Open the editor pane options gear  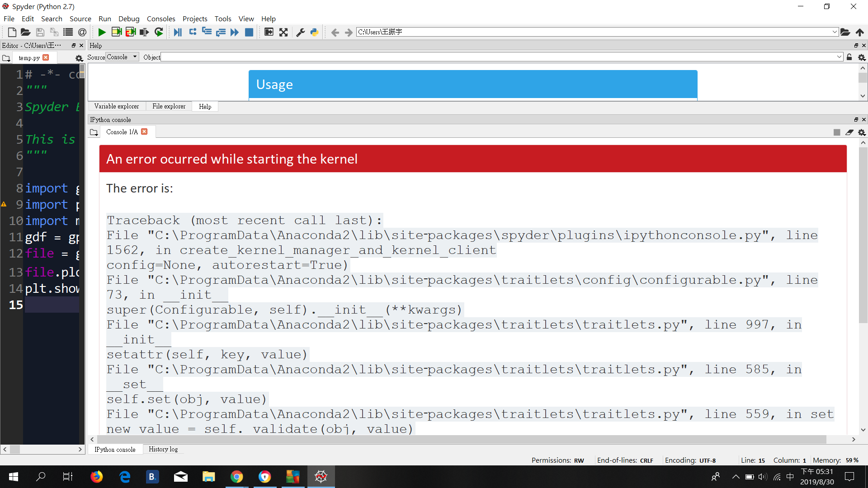pos(79,58)
